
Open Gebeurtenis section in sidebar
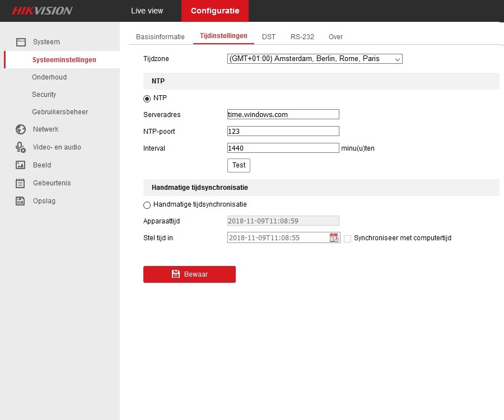(52, 183)
